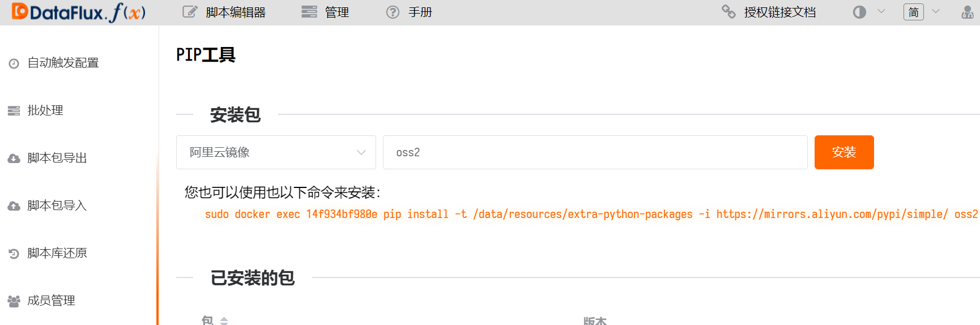Open the 脚本编辑器 script editor menu
The width and height of the screenshot is (980, 325).
pyautogui.click(x=224, y=12)
